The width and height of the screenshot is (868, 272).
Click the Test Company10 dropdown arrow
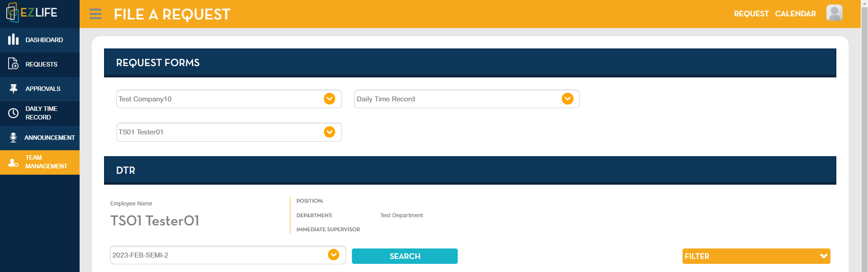coord(329,99)
